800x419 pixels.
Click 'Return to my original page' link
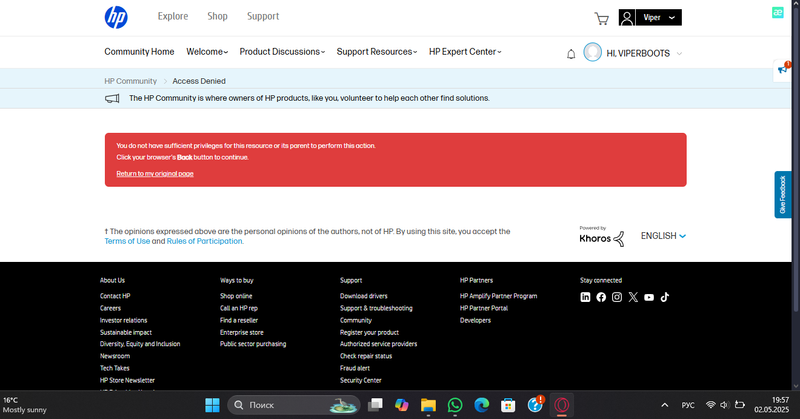[155, 174]
